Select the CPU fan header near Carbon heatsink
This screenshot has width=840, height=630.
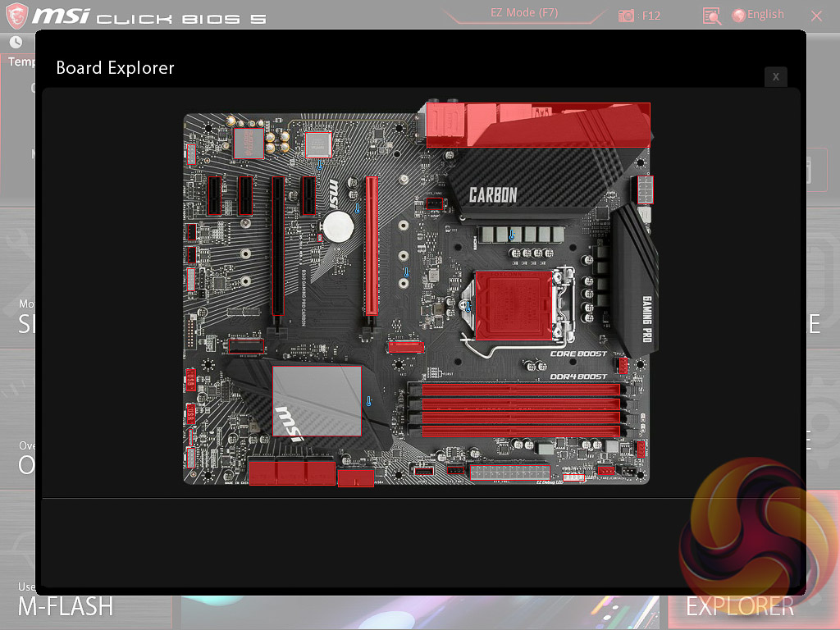(x=435, y=204)
